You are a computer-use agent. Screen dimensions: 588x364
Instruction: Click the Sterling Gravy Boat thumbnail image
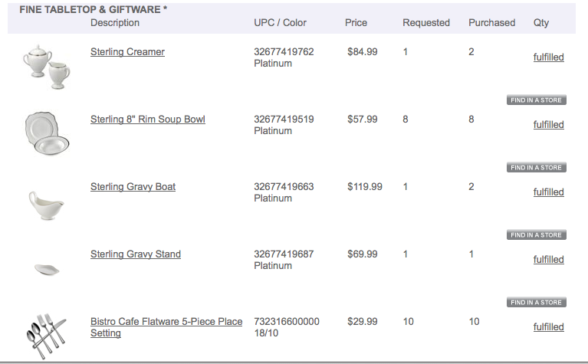pos(48,203)
